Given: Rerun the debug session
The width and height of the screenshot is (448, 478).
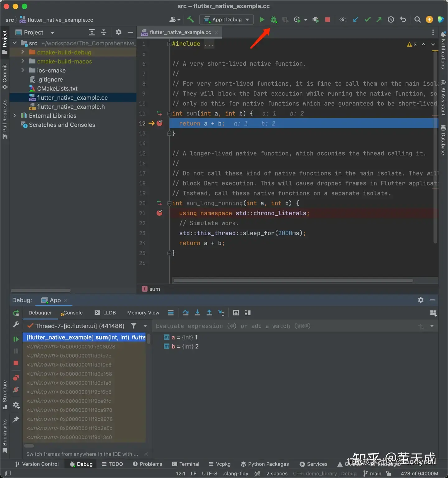Looking at the screenshot, I should 16,313.
